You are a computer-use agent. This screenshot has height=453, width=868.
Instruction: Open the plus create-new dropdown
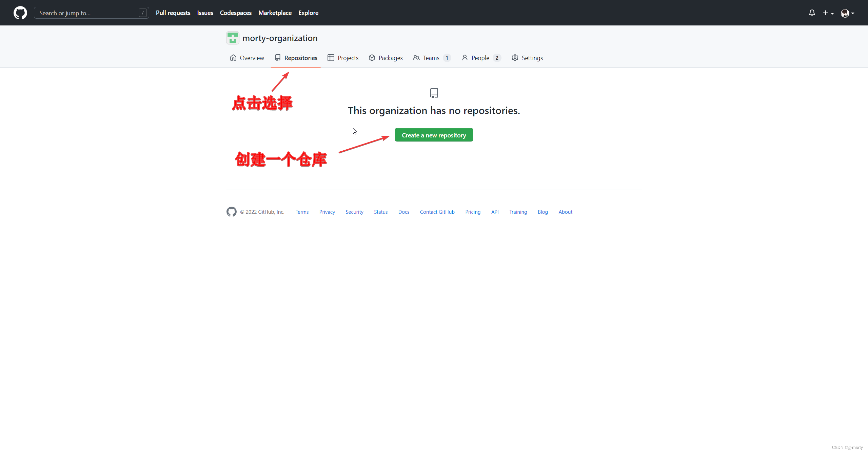(x=828, y=13)
